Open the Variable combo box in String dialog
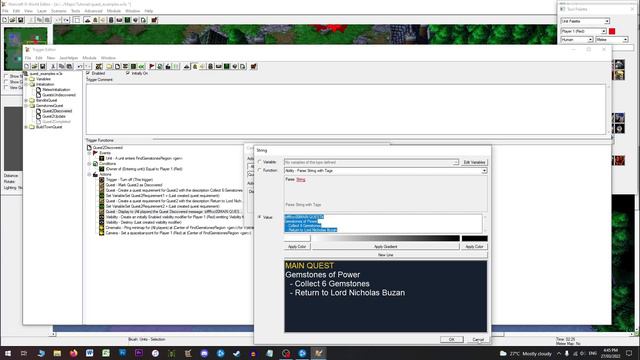Screen dimensions: 640x360 (371, 162)
